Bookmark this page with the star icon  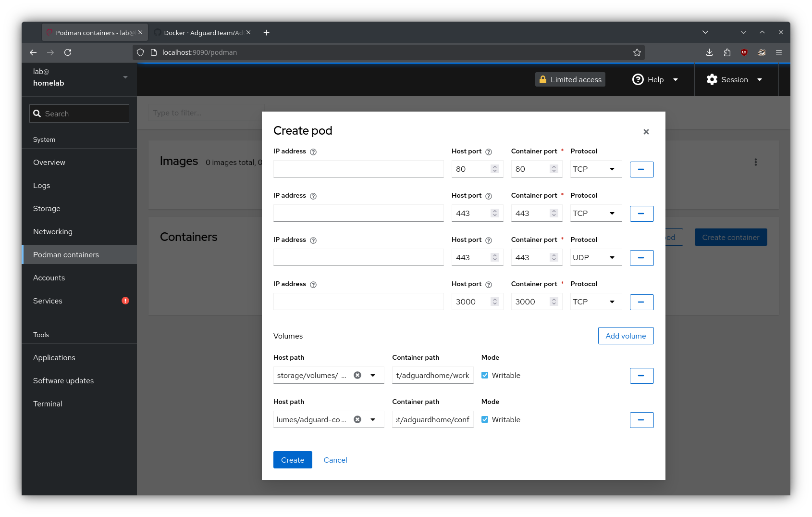point(637,52)
